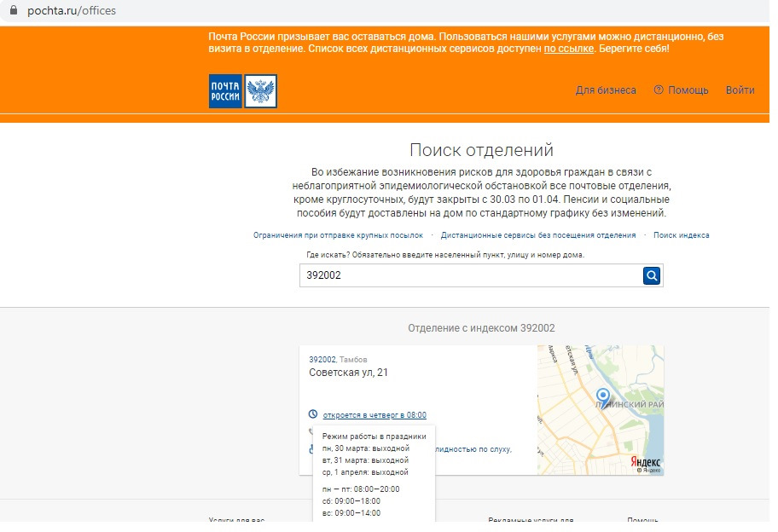Toggle 'откроется в четверг в 08:00' schedule
The height and width of the screenshot is (532, 778).
[x=374, y=415]
